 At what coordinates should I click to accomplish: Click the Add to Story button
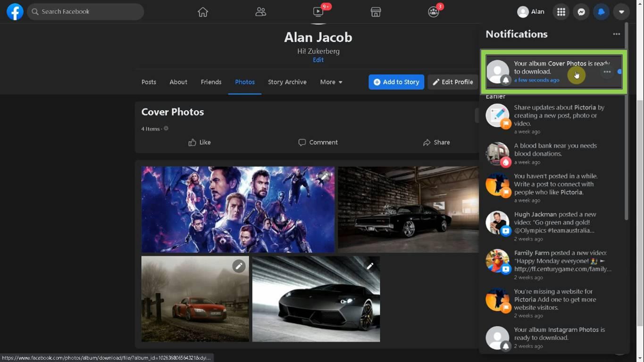(396, 82)
